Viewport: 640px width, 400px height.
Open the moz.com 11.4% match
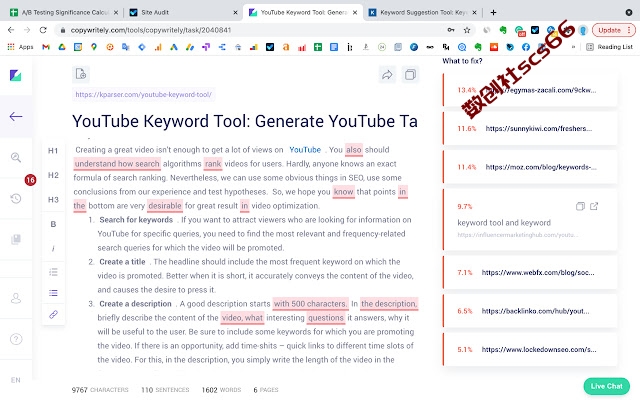pyautogui.click(x=530, y=167)
